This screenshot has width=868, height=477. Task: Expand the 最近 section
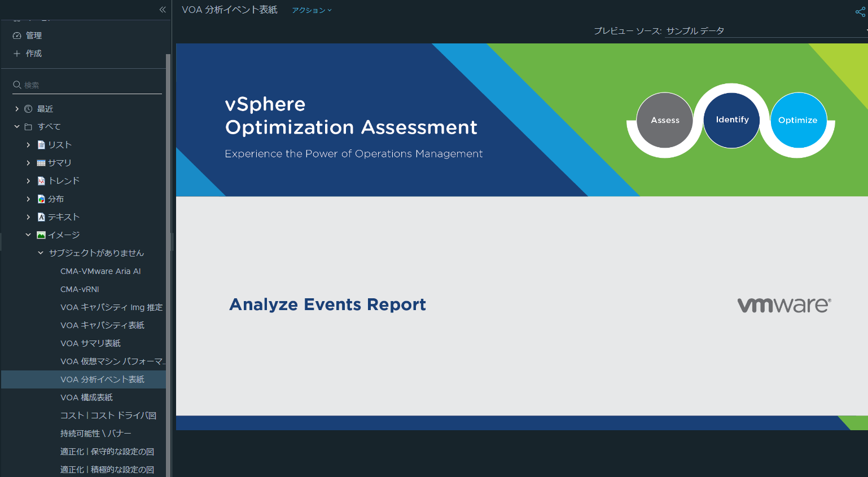(x=17, y=109)
